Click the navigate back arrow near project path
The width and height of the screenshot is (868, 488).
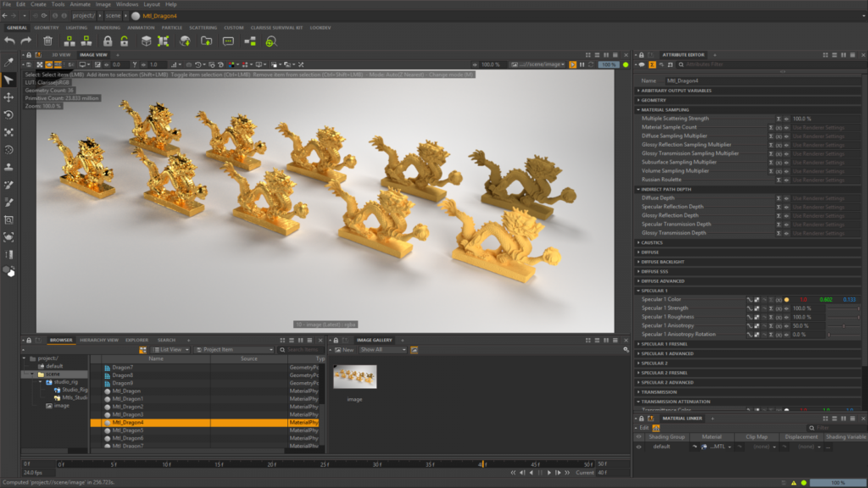(x=5, y=15)
